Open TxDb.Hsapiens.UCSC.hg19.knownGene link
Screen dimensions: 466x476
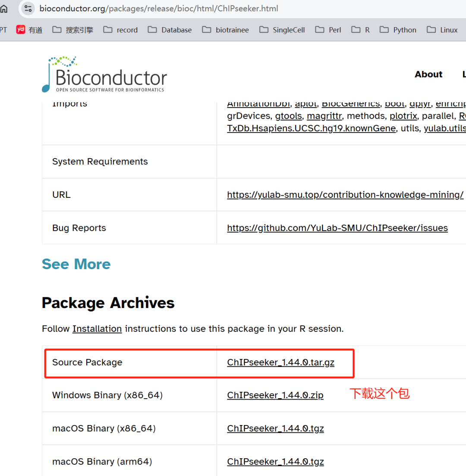pyautogui.click(x=312, y=128)
